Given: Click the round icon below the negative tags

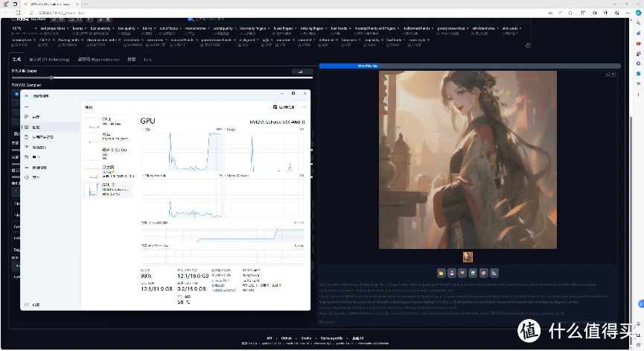Looking at the screenshot, I should pos(528,45).
